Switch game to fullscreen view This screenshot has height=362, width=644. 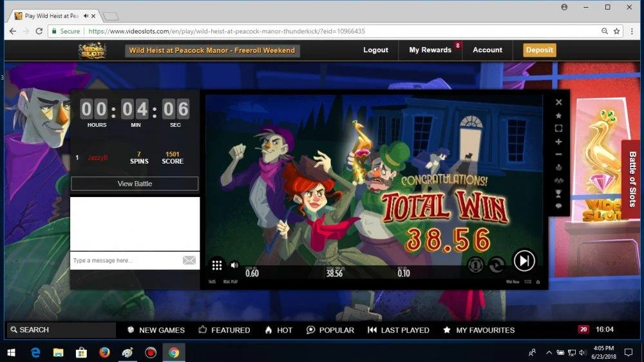[x=558, y=128]
